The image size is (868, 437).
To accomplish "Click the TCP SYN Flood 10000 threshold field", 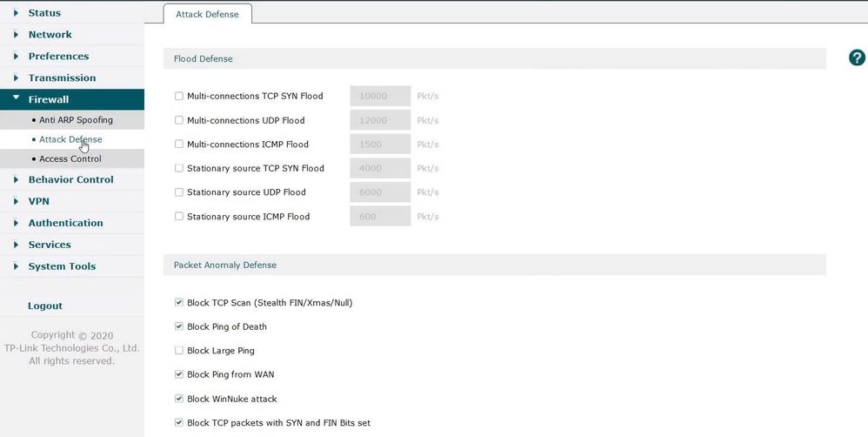I will (380, 96).
